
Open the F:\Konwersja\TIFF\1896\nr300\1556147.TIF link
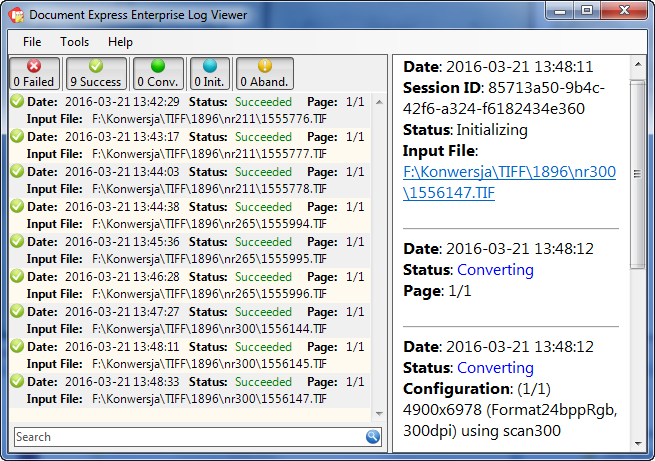509,182
